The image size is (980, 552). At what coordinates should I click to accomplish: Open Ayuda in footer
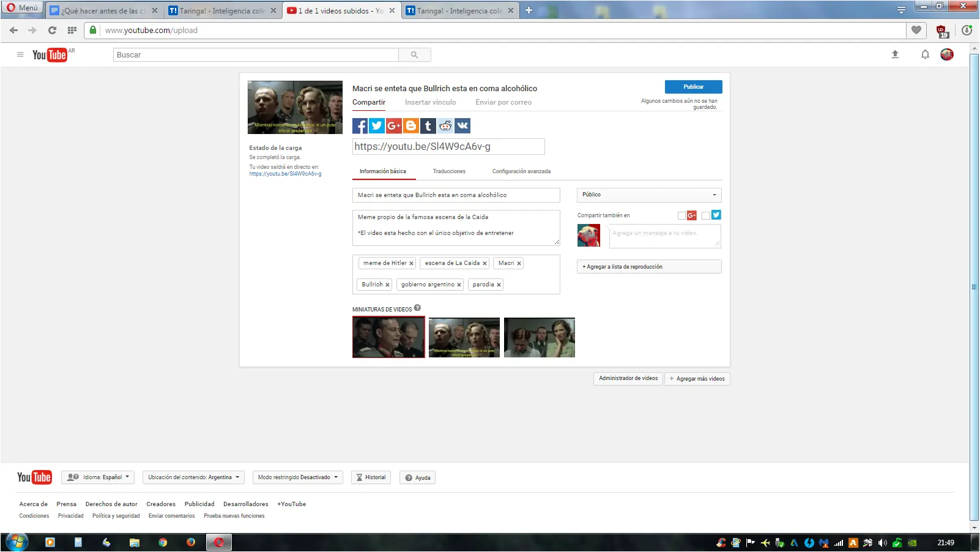click(x=418, y=478)
